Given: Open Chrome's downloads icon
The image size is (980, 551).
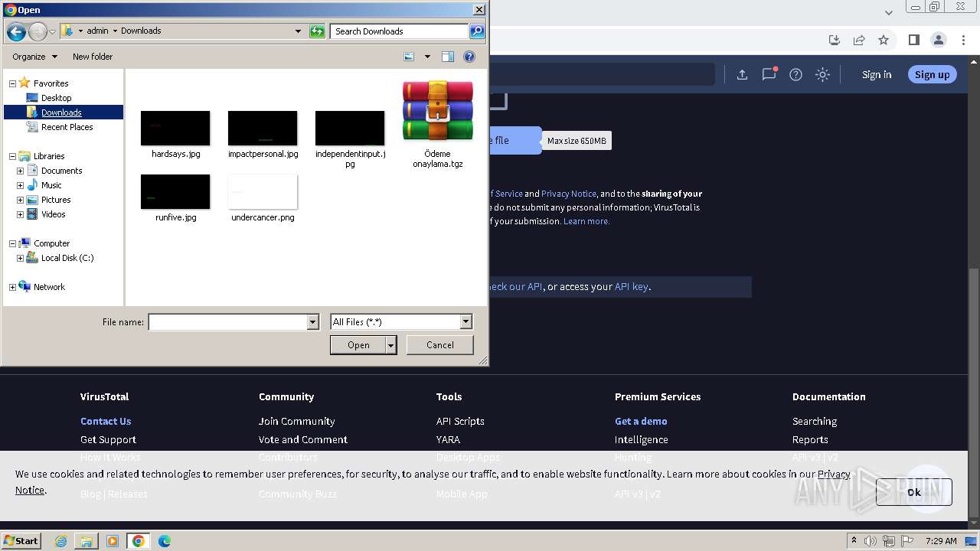Looking at the screenshot, I should (x=835, y=40).
